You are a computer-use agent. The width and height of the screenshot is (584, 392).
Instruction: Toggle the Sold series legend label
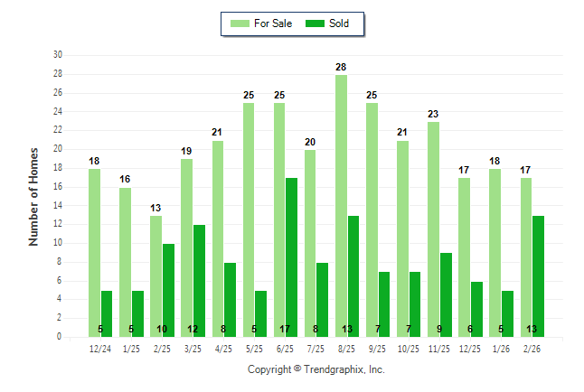pos(339,23)
